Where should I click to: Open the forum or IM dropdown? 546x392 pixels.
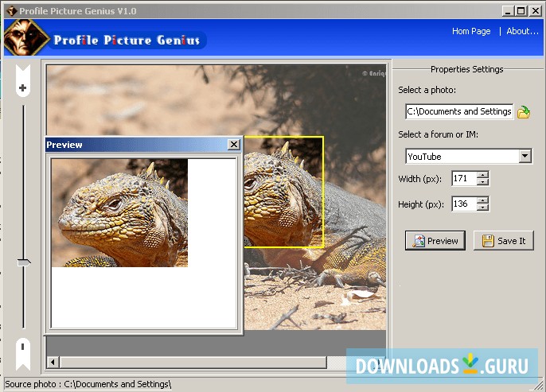click(x=525, y=156)
